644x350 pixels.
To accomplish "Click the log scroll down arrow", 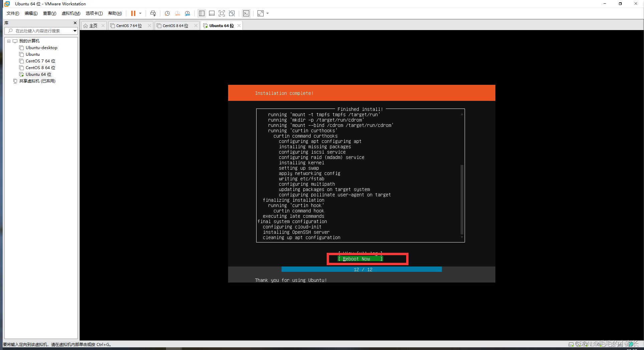I will tap(462, 237).
